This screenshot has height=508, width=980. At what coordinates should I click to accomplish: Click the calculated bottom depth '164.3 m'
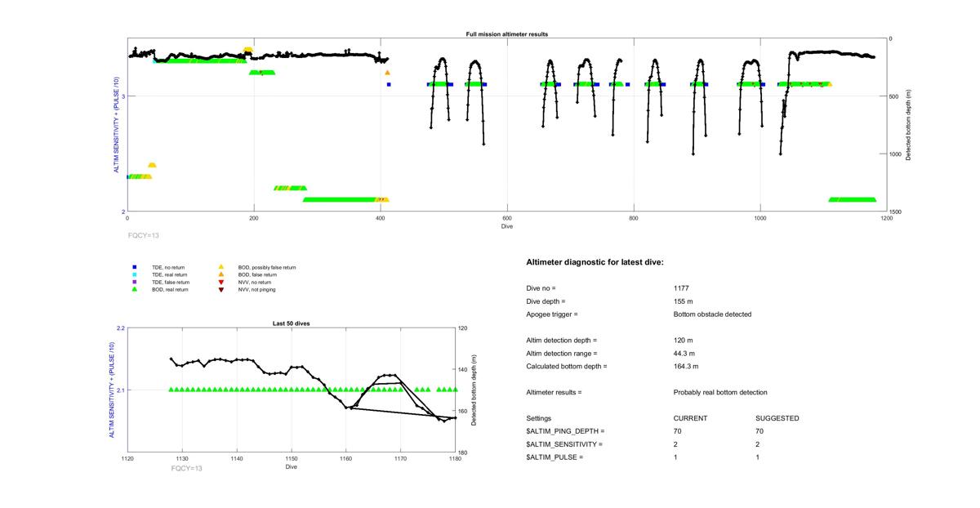[687, 367]
